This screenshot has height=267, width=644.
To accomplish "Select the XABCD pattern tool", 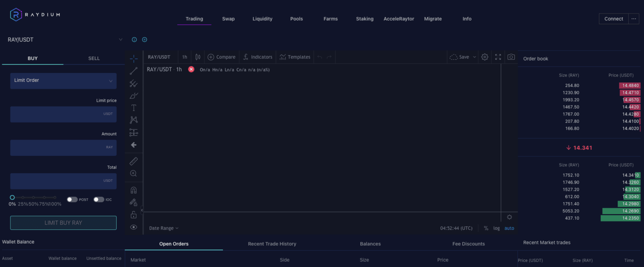I will click(133, 120).
